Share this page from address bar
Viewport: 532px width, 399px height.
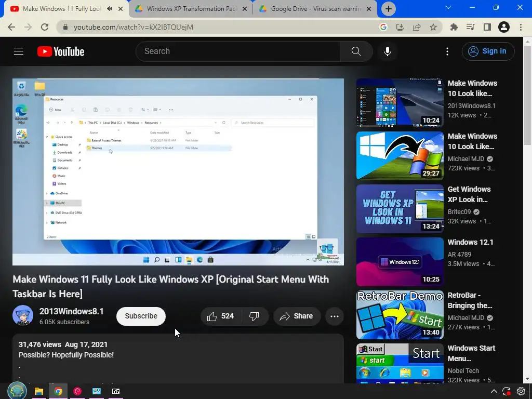(x=417, y=27)
